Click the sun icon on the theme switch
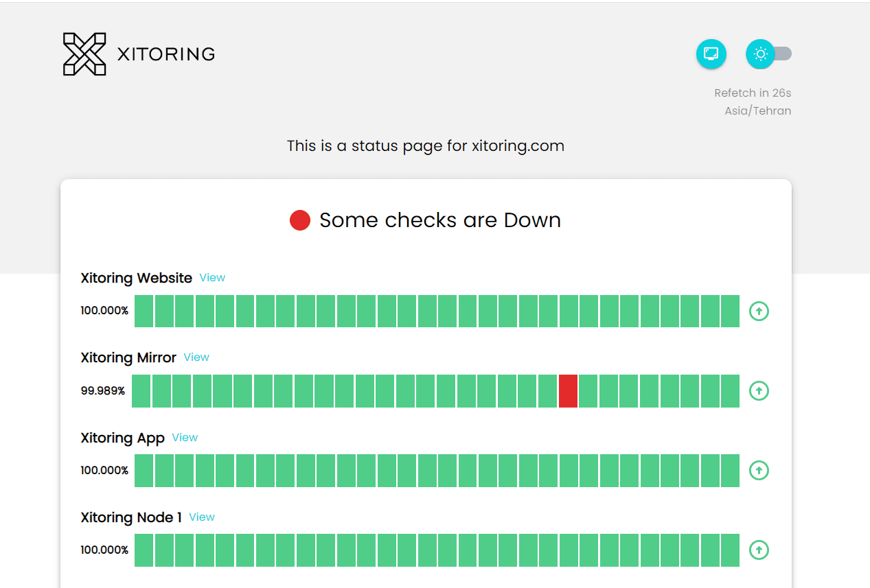870x588 pixels. coord(760,54)
